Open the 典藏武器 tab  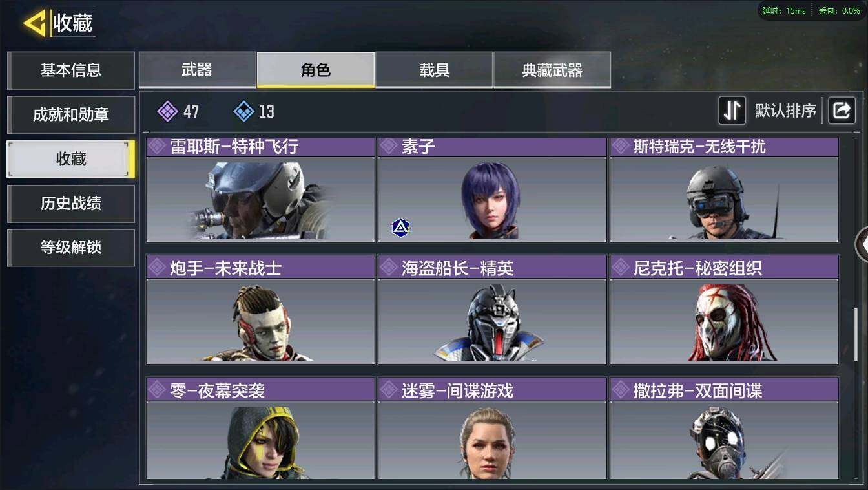(552, 70)
